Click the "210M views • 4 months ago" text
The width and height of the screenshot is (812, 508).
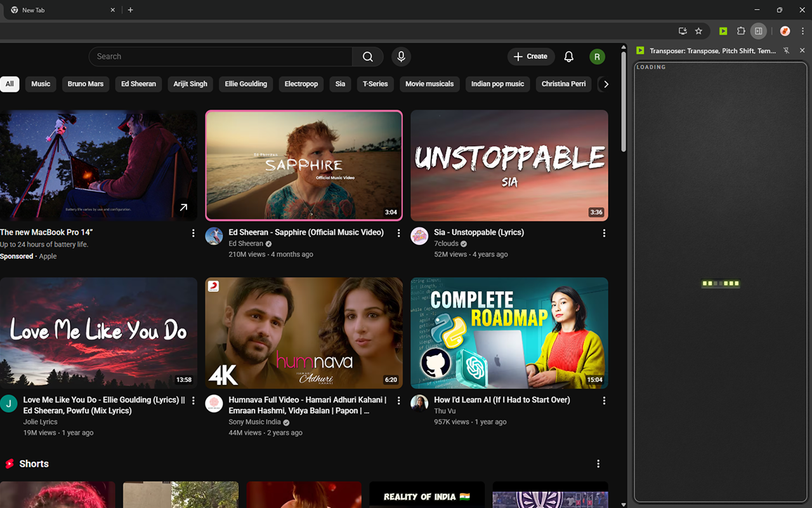pyautogui.click(x=271, y=255)
